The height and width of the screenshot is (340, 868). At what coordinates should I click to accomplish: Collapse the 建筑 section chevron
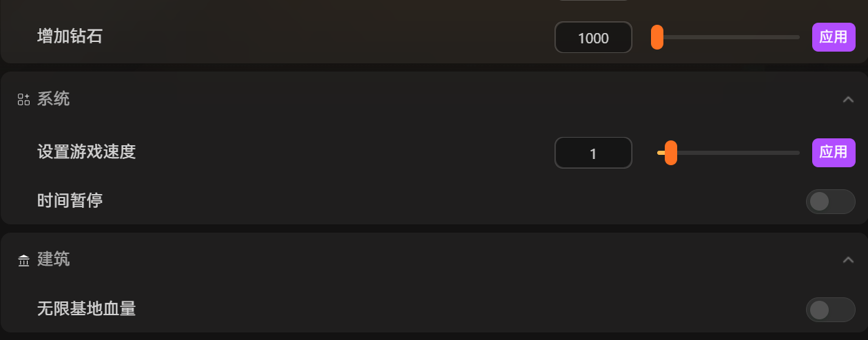click(848, 260)
